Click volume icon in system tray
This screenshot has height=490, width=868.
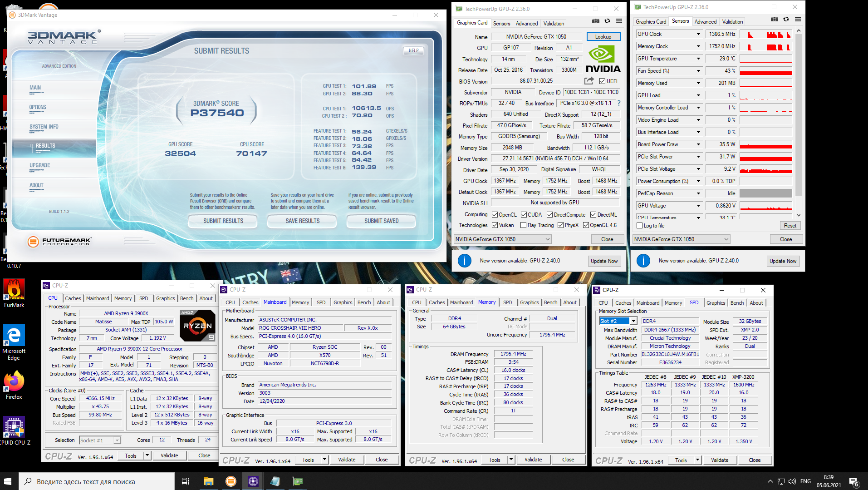click(792, 481)
